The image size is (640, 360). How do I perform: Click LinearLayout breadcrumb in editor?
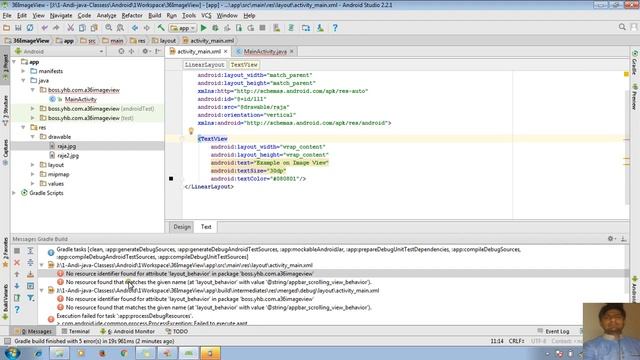pos(204,65)
